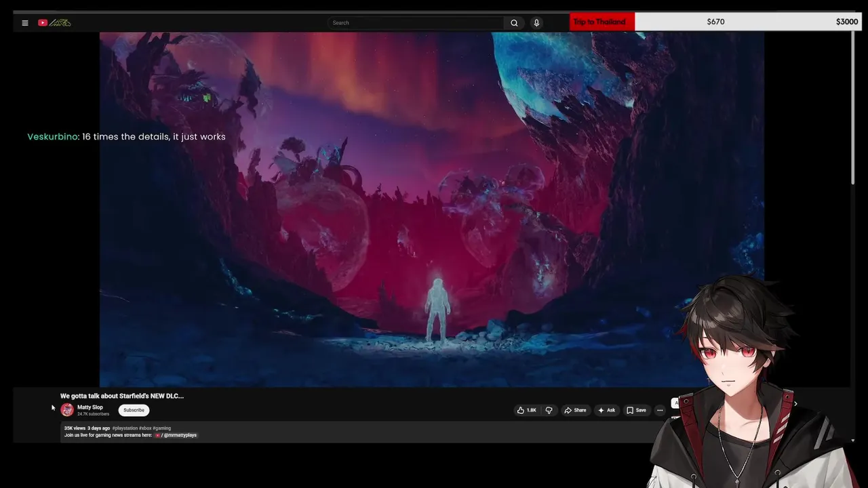Click the video player to pause
Image resolution: width=868 pixels, height=488 pixels.
coord(432,209)
